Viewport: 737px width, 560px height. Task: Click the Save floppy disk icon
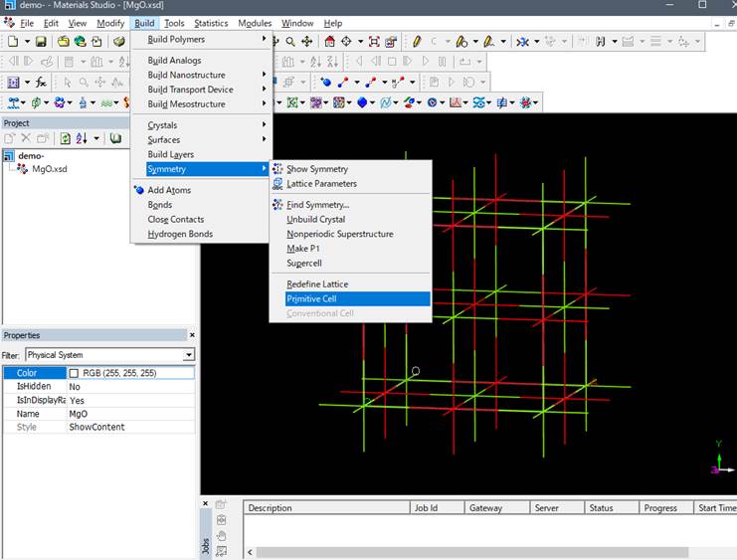(41, 42)
